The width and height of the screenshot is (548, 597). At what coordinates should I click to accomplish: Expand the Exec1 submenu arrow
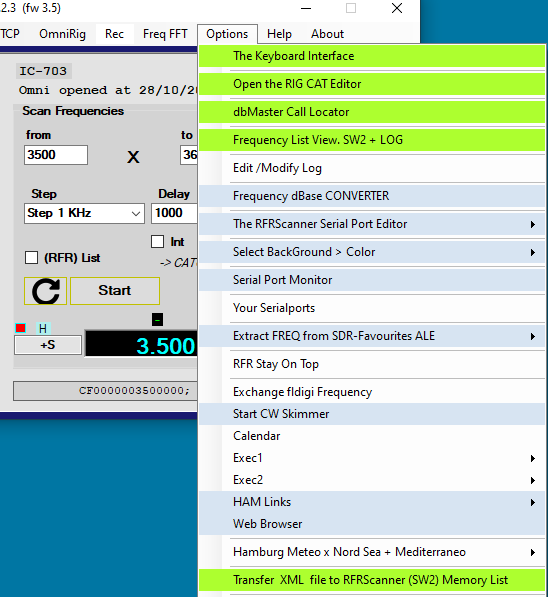pyautogui.click(x=533, y=458)
